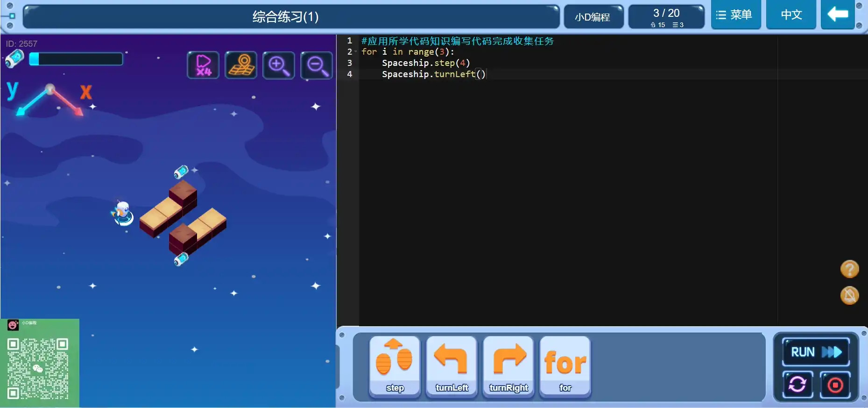
Task: Open the 菜单 menu
Action: click(x=735, y=15)
